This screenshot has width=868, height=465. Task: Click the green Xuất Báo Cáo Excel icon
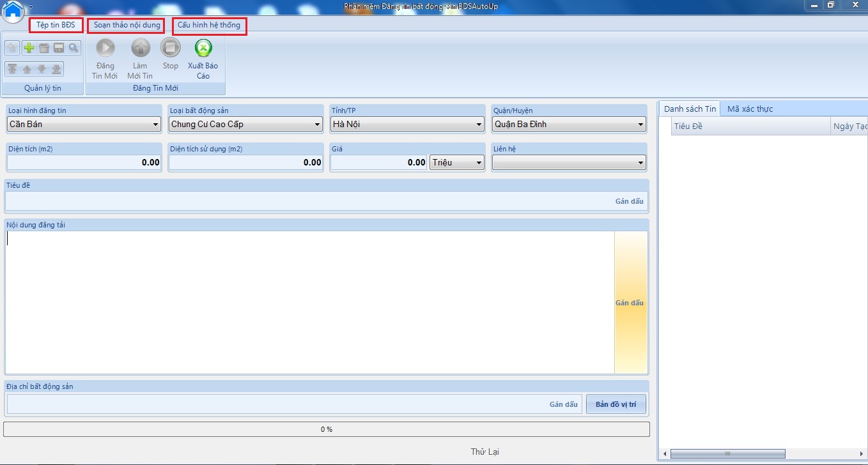coord(203,48)
